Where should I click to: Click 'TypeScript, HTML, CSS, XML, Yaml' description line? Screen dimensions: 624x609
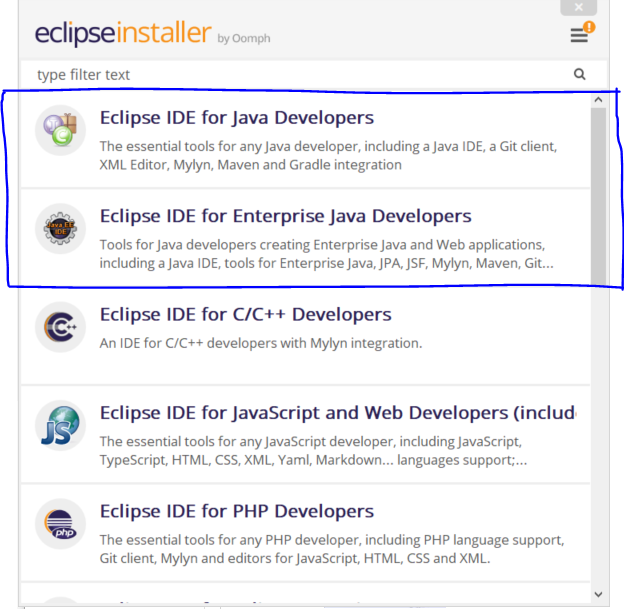point(313,460)
